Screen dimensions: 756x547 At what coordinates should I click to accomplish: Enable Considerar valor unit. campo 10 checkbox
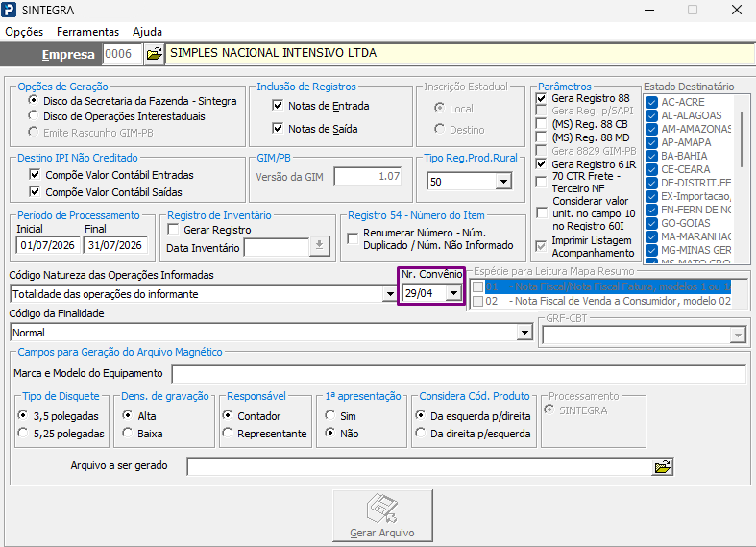(542, 212)
